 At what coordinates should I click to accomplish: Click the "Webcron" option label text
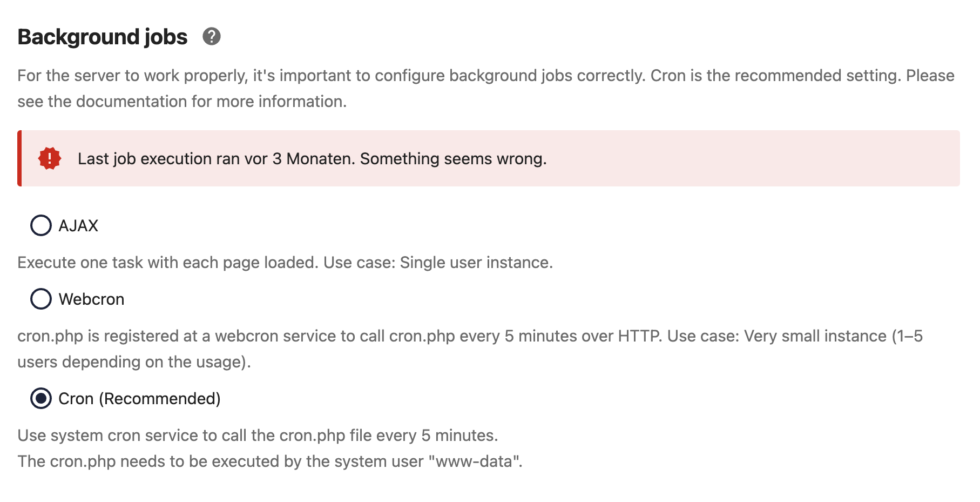(x=91, y=299)
